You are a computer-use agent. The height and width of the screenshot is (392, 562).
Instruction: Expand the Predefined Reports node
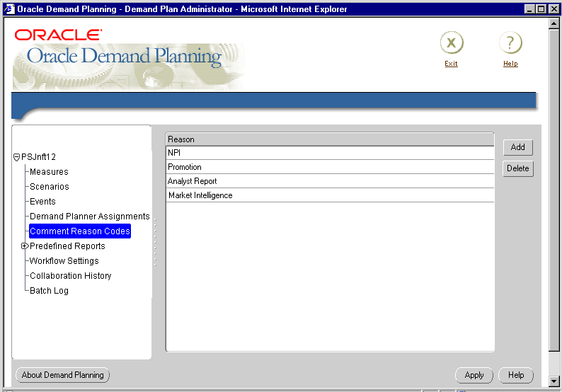24,246
